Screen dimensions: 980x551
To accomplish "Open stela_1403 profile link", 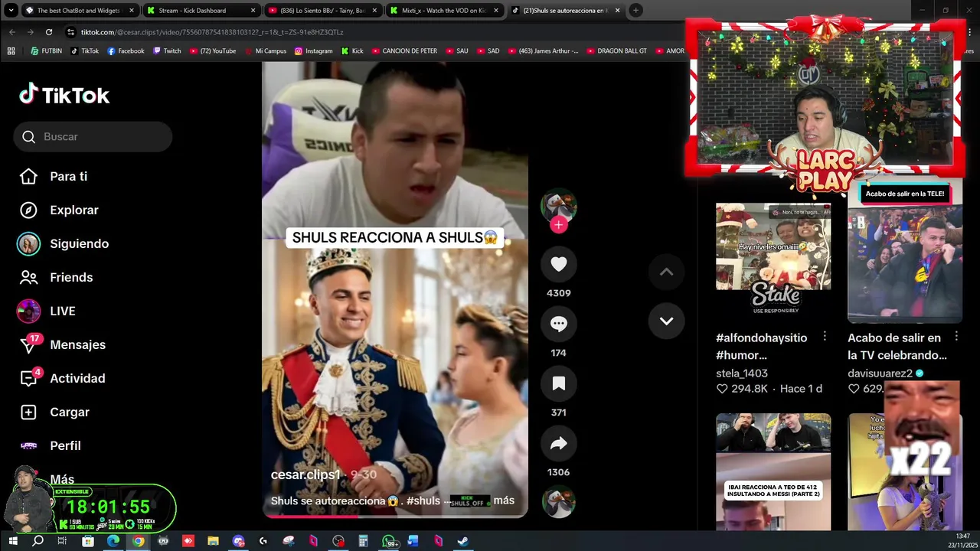I will pos(742,373).
